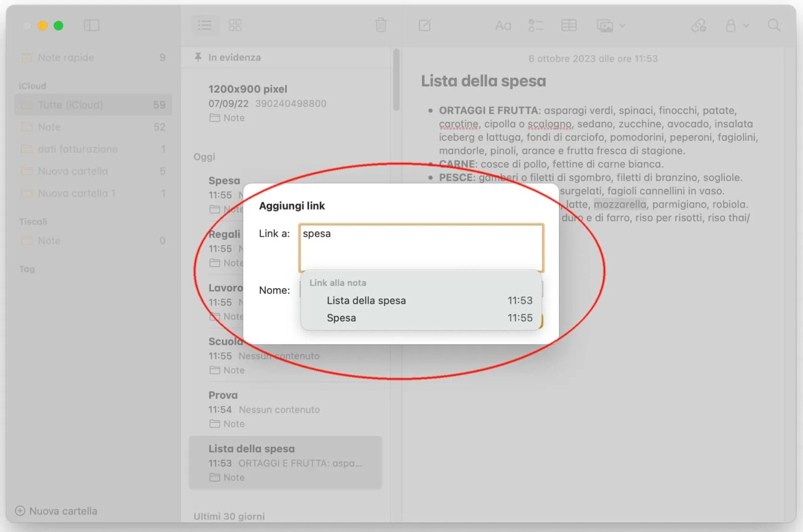Insert a checklist into the note
The width and height of the screenshot is (803, 532).
pos(536,25)
